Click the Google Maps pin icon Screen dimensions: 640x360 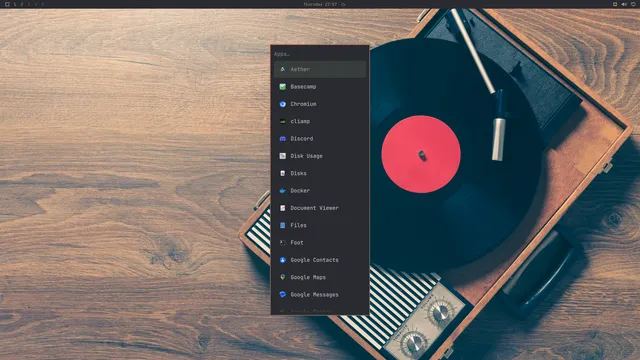pyautogui.click(x=282, y=277)
